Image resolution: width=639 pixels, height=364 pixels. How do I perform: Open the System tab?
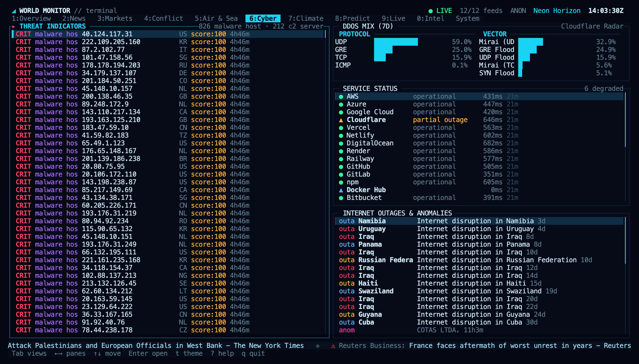(468, 18)
